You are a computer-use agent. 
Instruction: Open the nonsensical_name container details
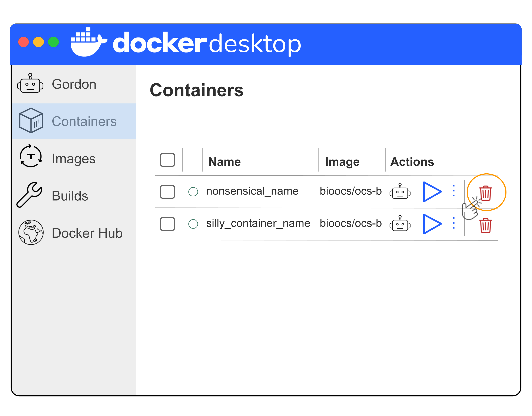(x=252, y=191)
